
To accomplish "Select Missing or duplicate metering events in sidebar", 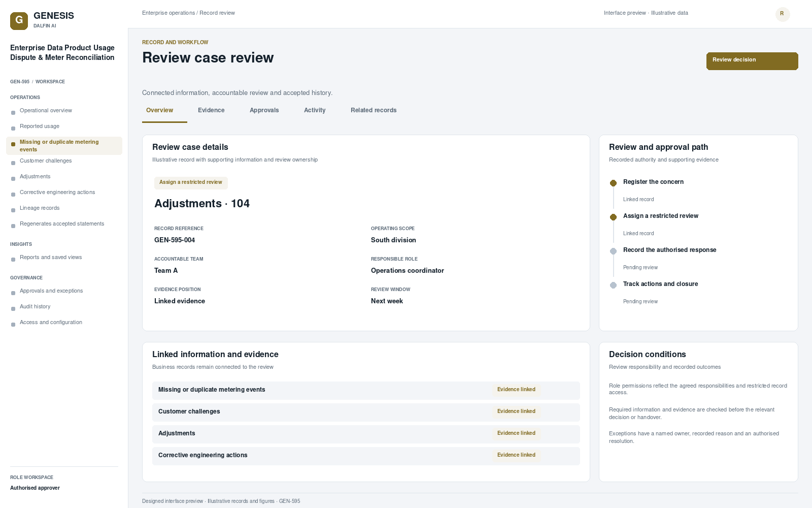I will [64, 146].
